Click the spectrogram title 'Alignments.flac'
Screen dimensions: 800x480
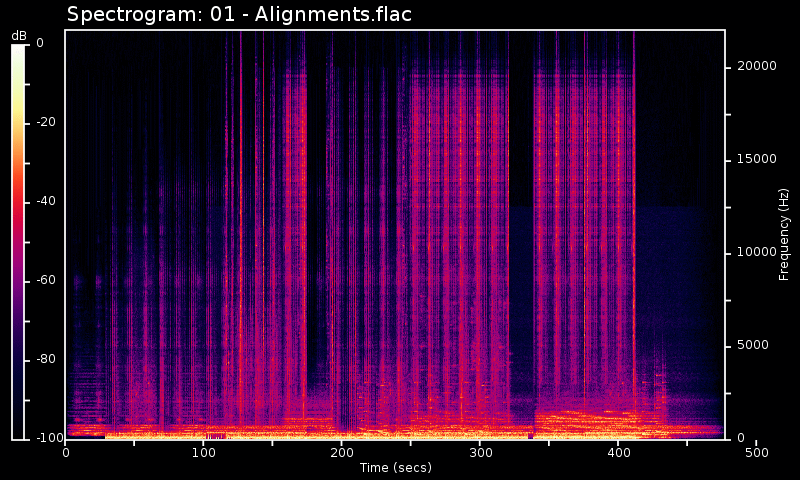point(239,14)
